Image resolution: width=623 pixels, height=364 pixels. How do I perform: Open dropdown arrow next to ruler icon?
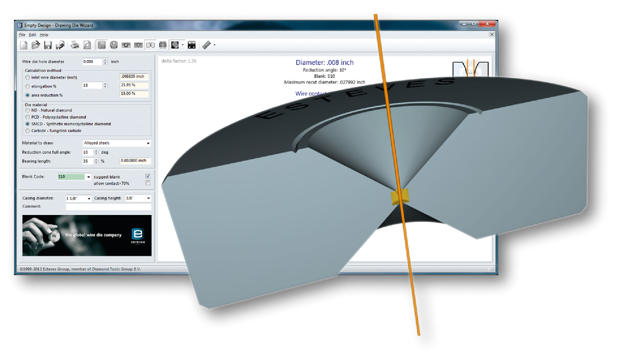point(214,45)
